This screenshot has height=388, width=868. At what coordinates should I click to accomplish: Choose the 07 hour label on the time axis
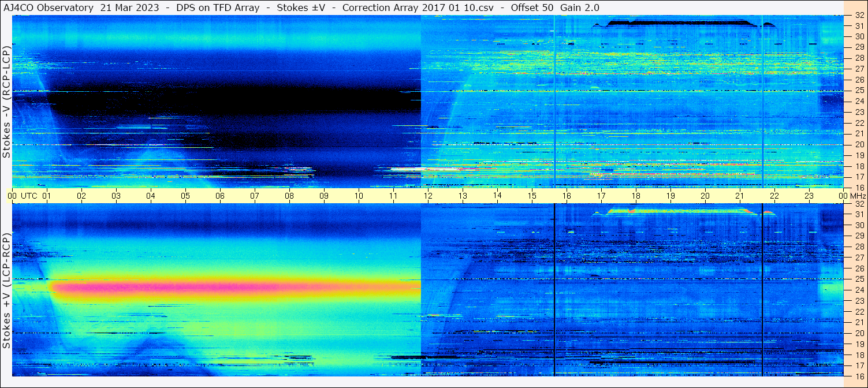point(255,196)
